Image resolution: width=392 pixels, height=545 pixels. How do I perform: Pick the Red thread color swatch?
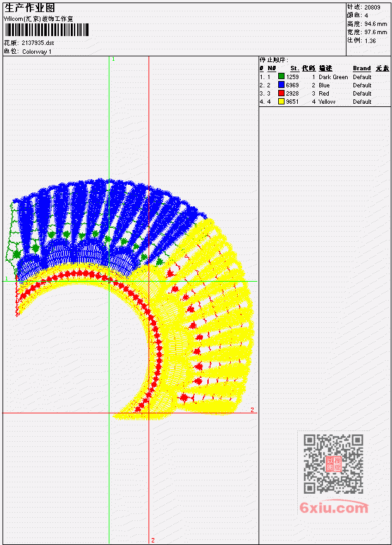click(281, 93)
